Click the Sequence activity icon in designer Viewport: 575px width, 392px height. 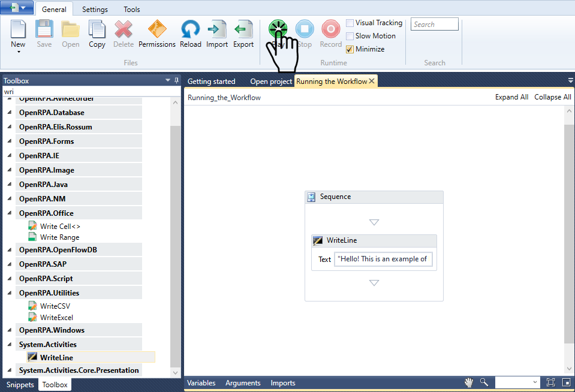tap(311, 197)
